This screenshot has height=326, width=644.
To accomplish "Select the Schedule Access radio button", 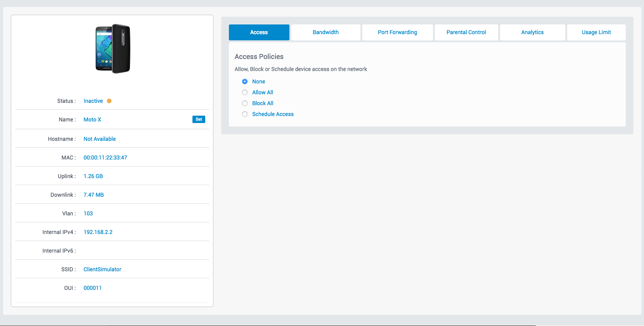I will (245, 114).
